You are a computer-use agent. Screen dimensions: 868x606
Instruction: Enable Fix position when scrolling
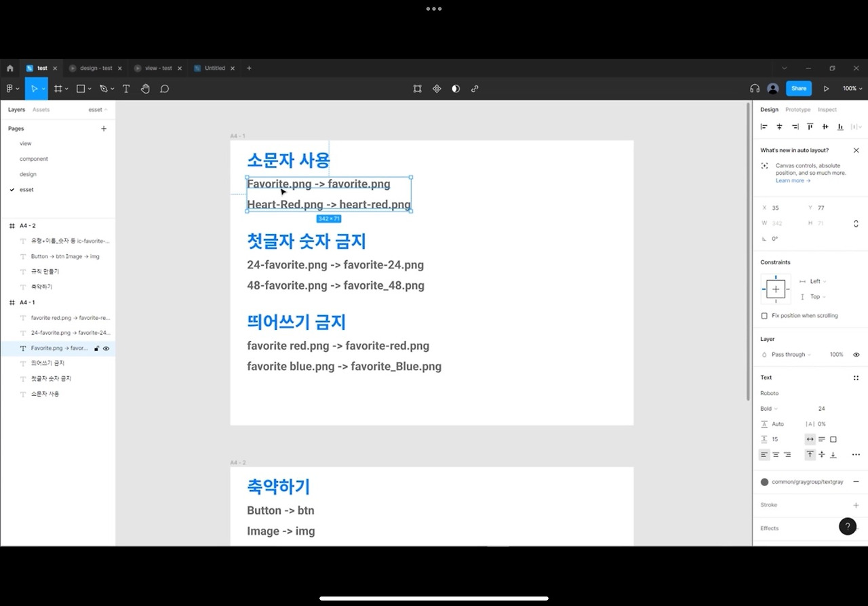tap(764, 316)
